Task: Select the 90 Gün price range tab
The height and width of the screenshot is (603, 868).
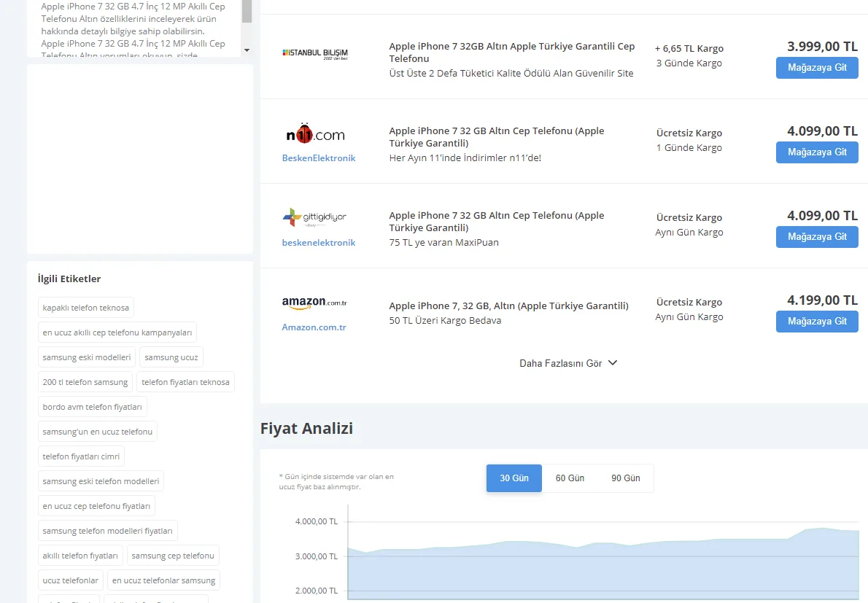Action: (x=626, y=478)
